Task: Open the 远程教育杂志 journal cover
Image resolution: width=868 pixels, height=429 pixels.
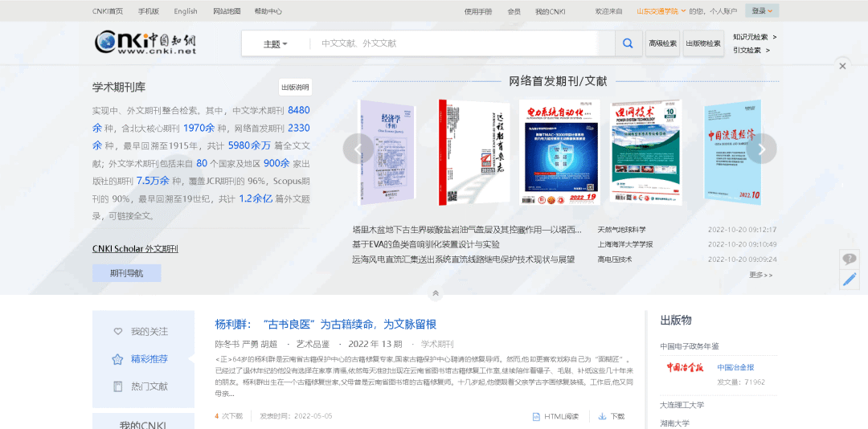Action: 474,152
